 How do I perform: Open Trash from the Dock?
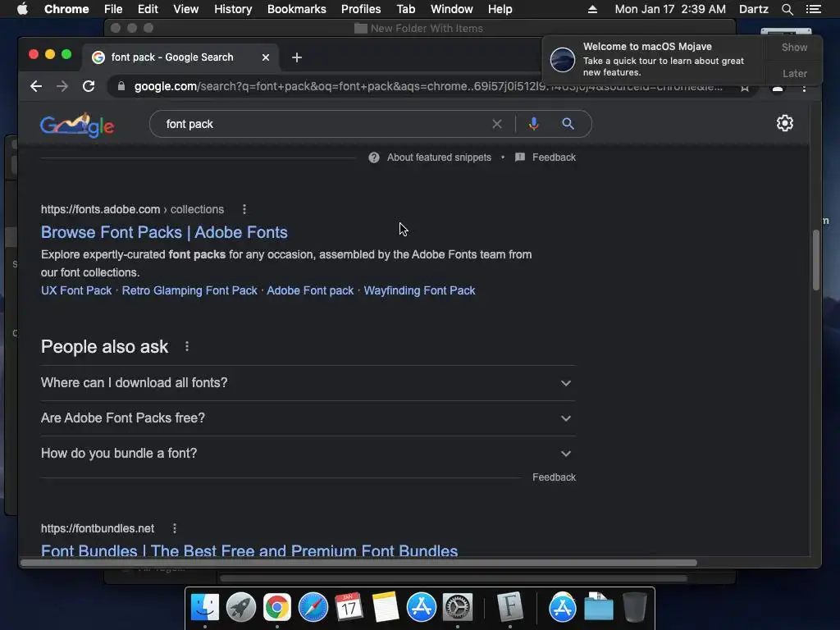[635, 607]
